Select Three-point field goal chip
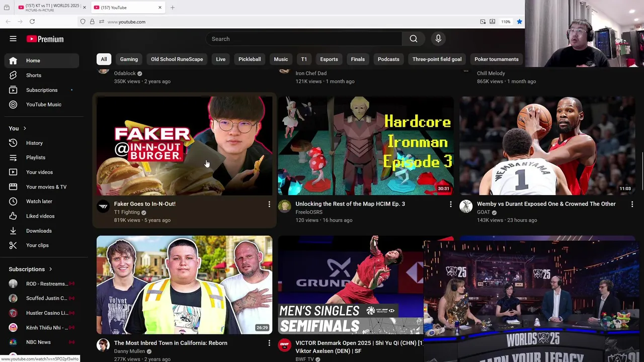 pyautogui.click(x=437, y=59)
